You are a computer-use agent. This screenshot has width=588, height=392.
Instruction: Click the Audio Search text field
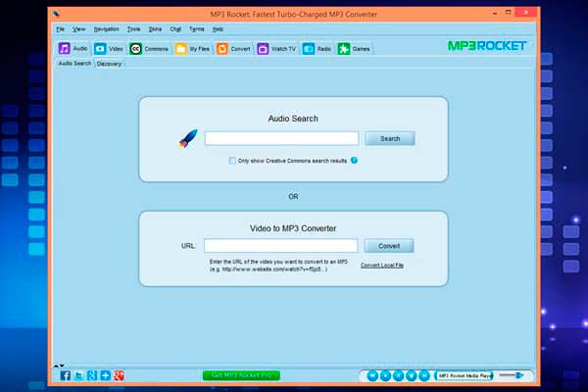click(281, 138)
